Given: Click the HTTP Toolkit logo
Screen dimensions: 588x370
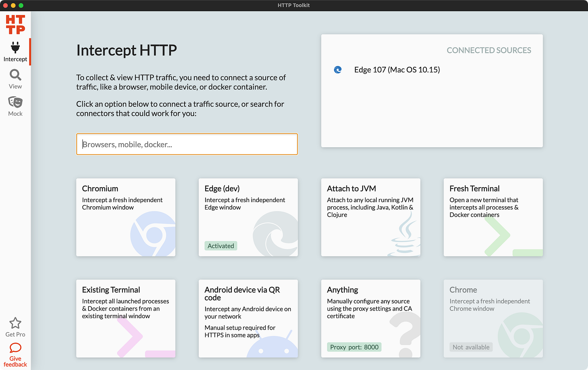Looking at the screenshot, I should pyautogui.click(x=15, y=25).
